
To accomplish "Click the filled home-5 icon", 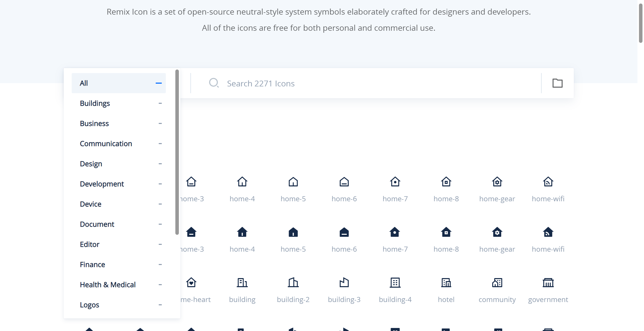I will point(293,232).
